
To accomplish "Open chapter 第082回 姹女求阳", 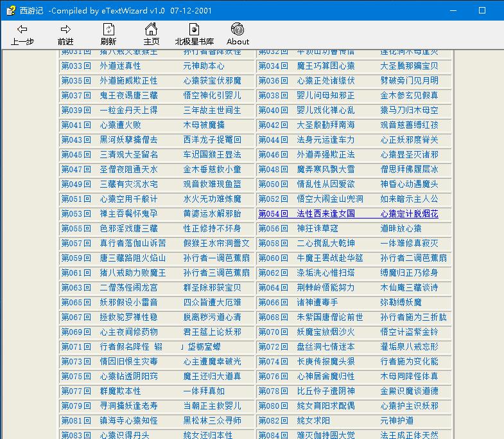I will click(x=336, y=421).
